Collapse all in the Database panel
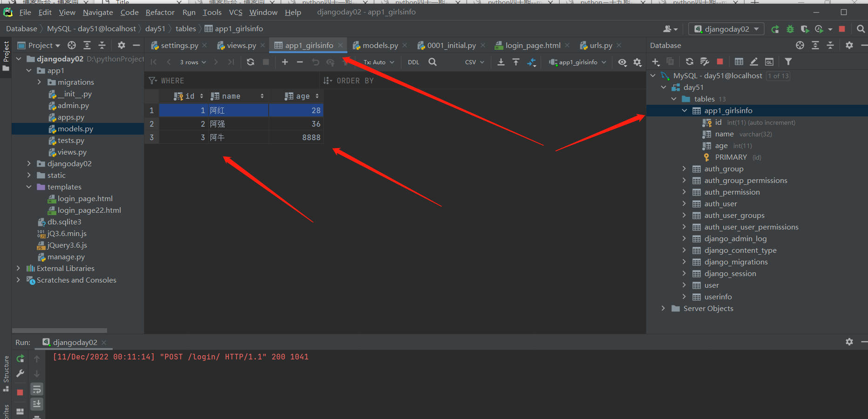The width and height of the screenshot is (868, 419). click(830, 45)
